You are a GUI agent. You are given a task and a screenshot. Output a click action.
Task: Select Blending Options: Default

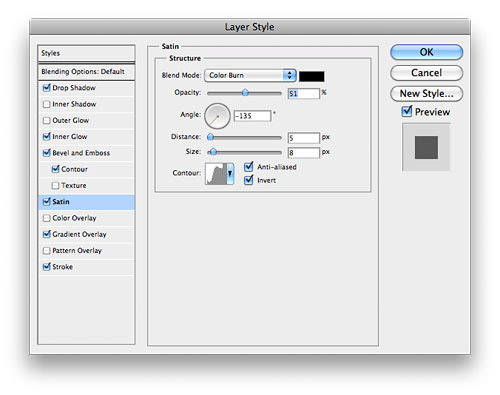tap(86, 72)
